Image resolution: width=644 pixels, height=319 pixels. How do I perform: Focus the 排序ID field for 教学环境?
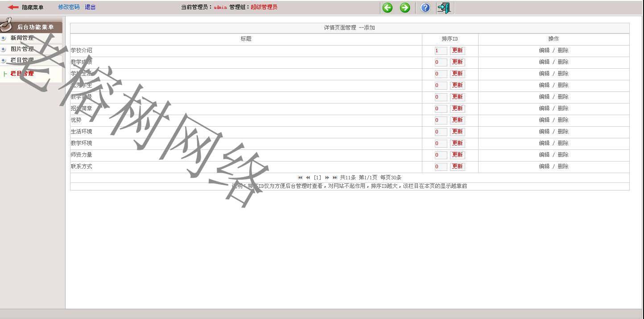coord(441,143)
